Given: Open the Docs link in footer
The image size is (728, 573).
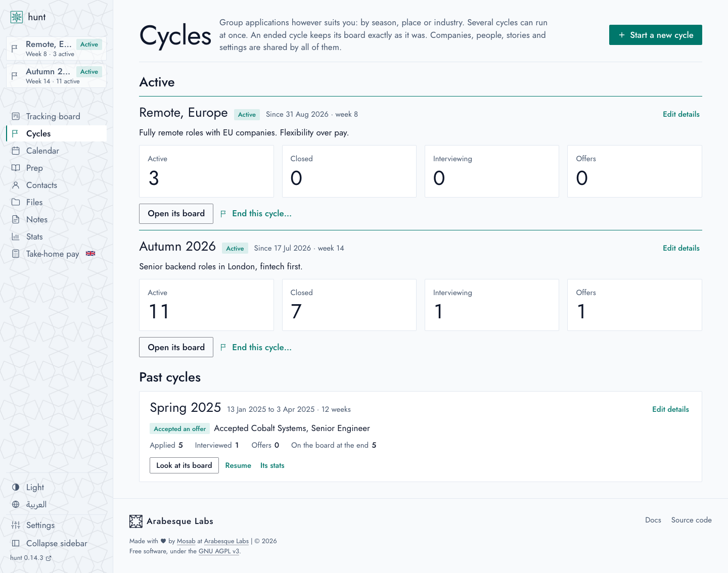Looking at the screenshot, I should [x=653, y=520].
